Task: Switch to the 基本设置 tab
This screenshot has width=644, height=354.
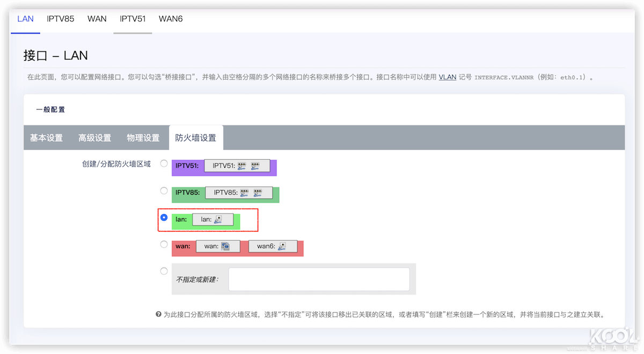Action: [46, 137]
